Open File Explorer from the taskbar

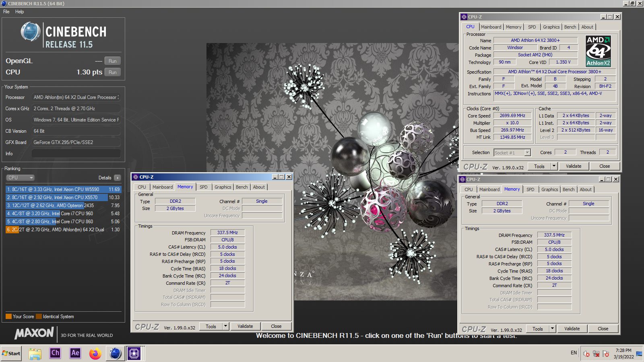[x=35, y=353]
